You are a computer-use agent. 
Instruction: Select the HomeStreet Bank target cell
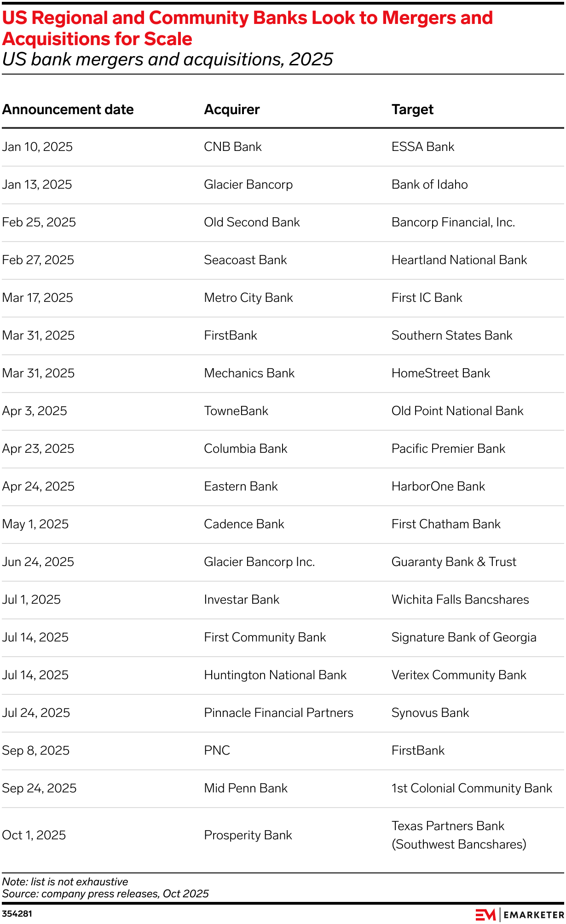[x=440, y=373]
